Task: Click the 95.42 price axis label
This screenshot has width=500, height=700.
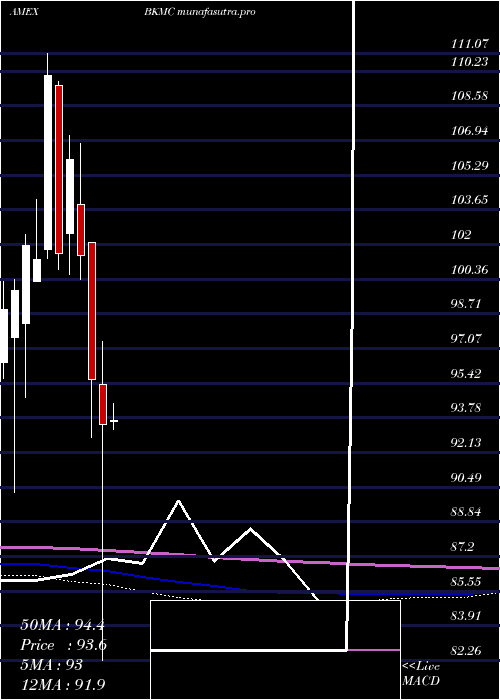Action: coord(467,373)
